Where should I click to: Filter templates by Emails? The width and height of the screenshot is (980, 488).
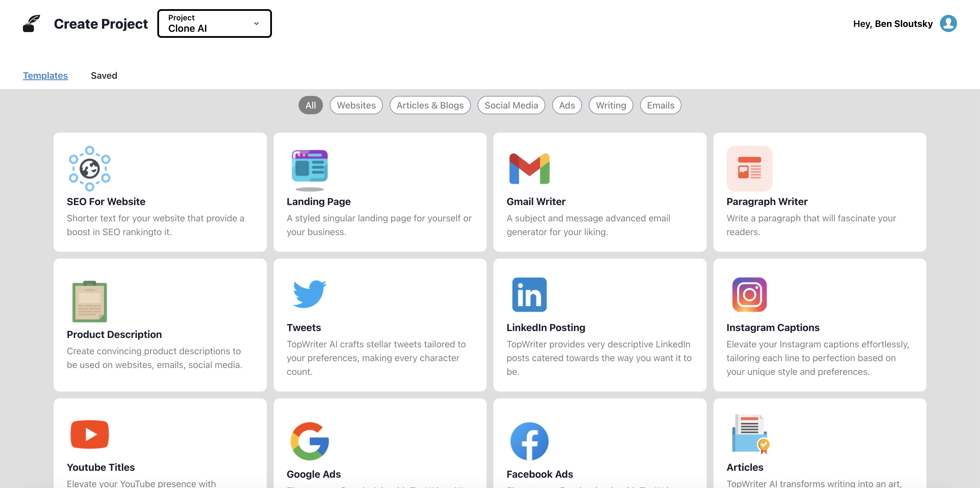coord(660,105)
